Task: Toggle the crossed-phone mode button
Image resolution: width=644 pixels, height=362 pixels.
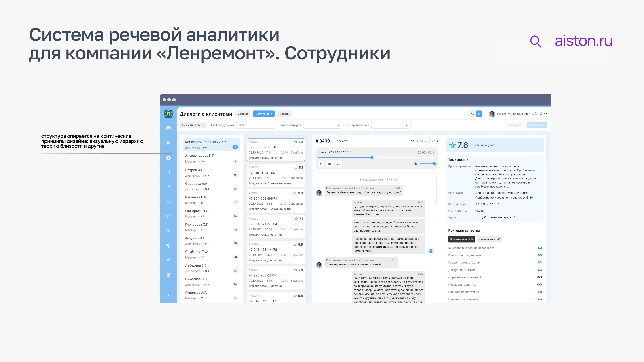Action: point(479,114)
